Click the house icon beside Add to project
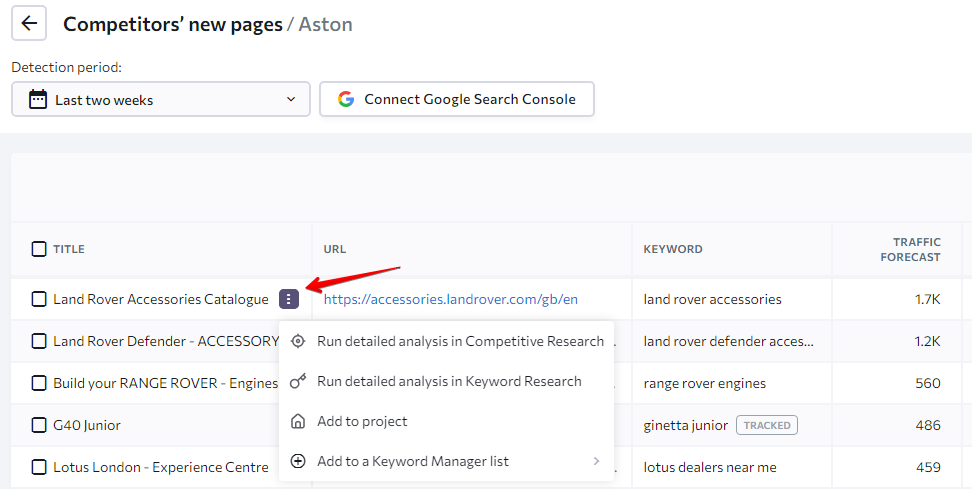This screenshot has height=489, width=972. point(298,421)
